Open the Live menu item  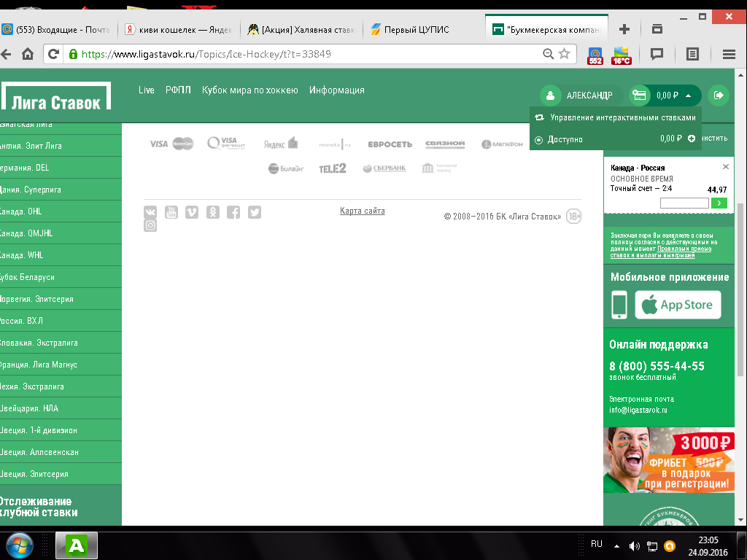point(146,90)
